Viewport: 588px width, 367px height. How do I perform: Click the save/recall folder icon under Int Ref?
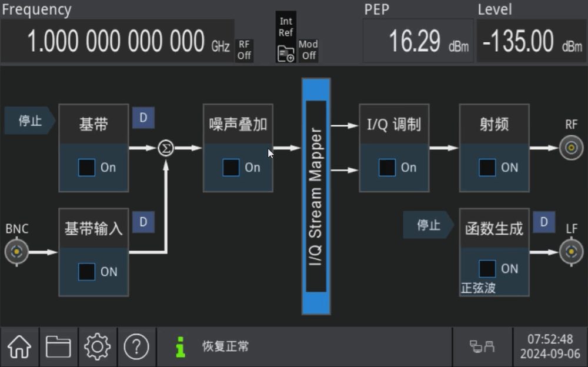(x=286, y=54)
